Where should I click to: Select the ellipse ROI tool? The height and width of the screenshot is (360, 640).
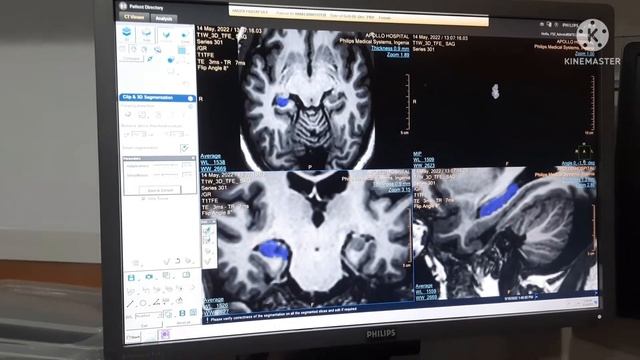tap(143, 303)
